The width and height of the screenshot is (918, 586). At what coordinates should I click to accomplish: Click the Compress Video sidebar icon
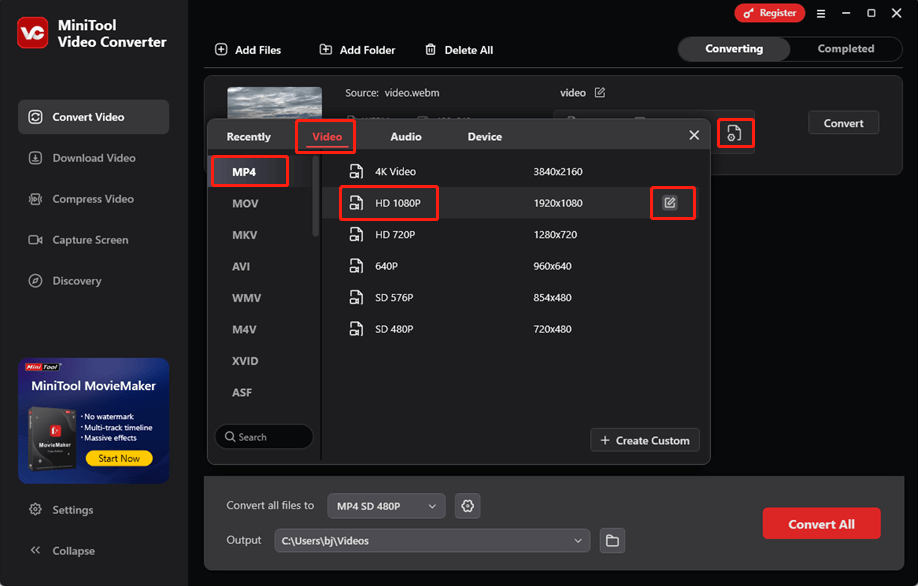pyautogui.click(x=35, y=199)
